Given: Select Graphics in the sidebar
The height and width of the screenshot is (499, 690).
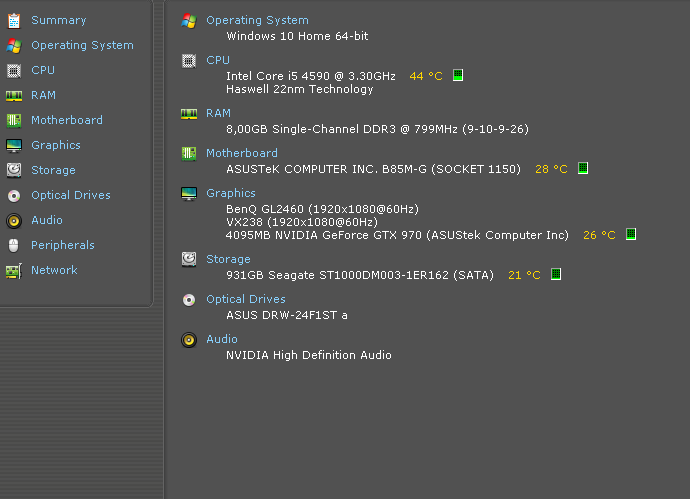Looking at the screenshot, I should coord(56,145).
